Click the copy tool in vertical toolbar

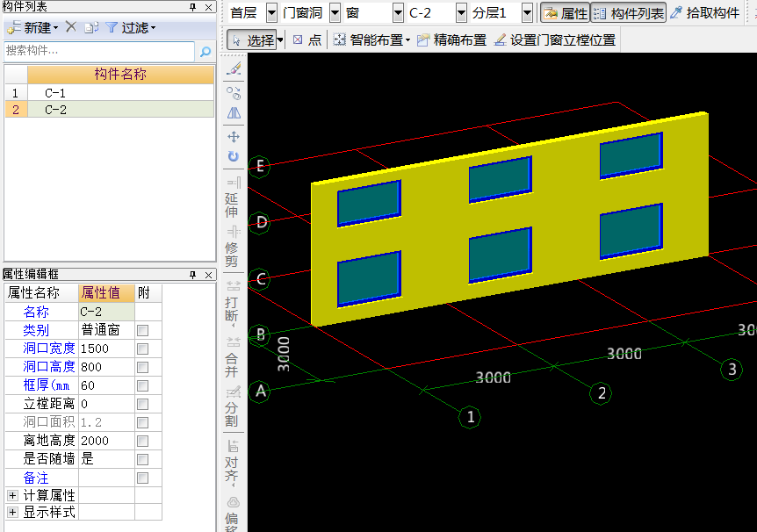click(x=234, y=93)
